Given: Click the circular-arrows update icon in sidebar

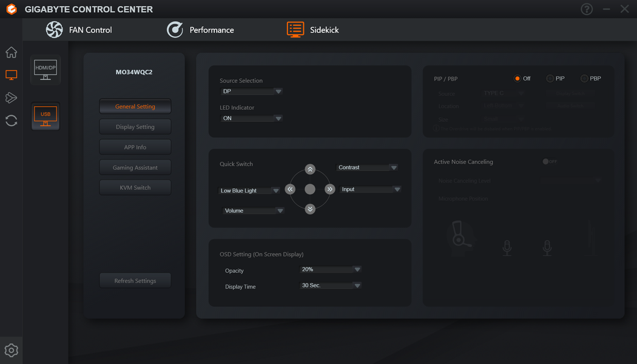Looking at the screenshot, I should (x=12, y=121).
